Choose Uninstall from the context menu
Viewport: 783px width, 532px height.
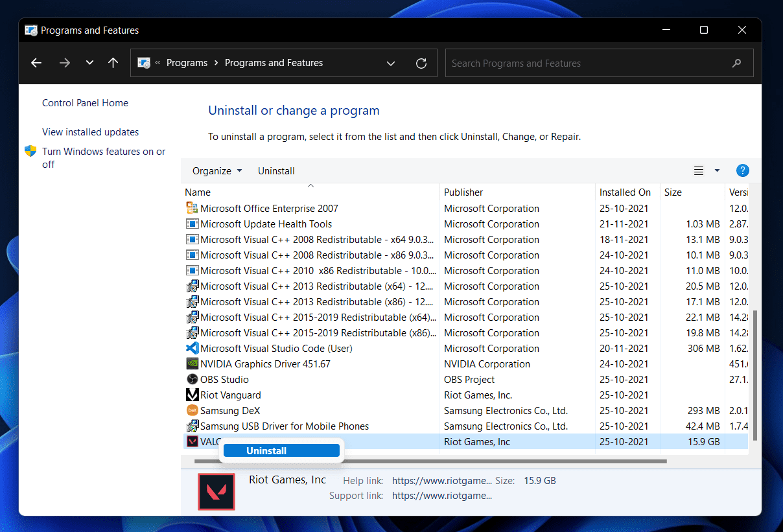coord(281,450)
